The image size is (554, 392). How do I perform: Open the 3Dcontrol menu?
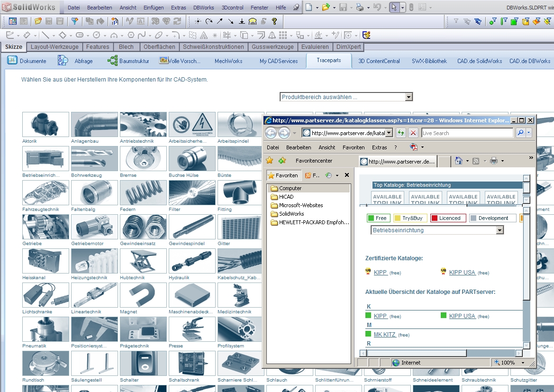coord(233,8)
